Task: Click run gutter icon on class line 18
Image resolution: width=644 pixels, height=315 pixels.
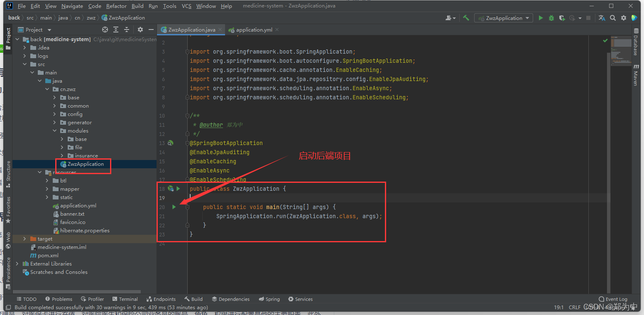Action: tap(178, 189)
